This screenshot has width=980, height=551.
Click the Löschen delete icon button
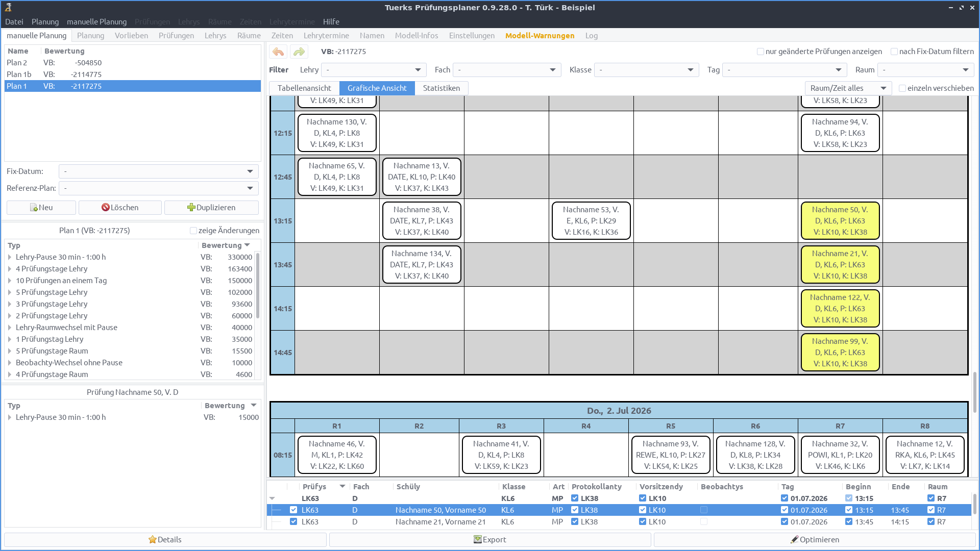[120, 208]
